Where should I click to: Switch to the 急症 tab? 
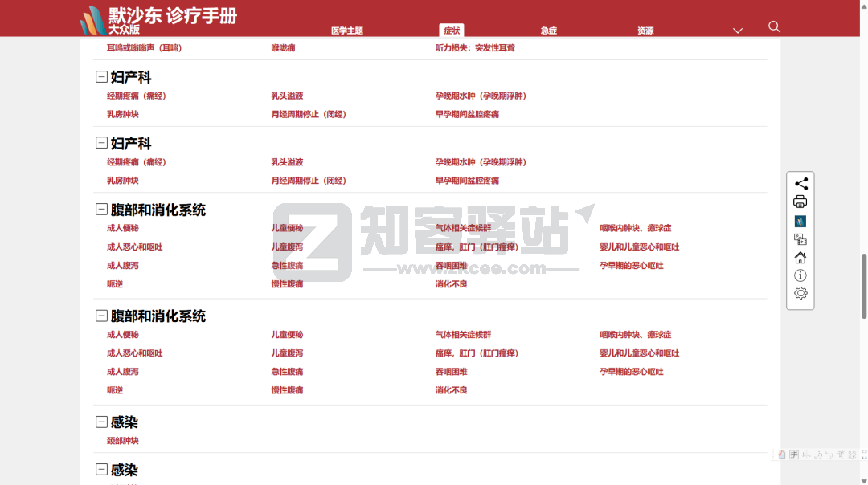548,31
